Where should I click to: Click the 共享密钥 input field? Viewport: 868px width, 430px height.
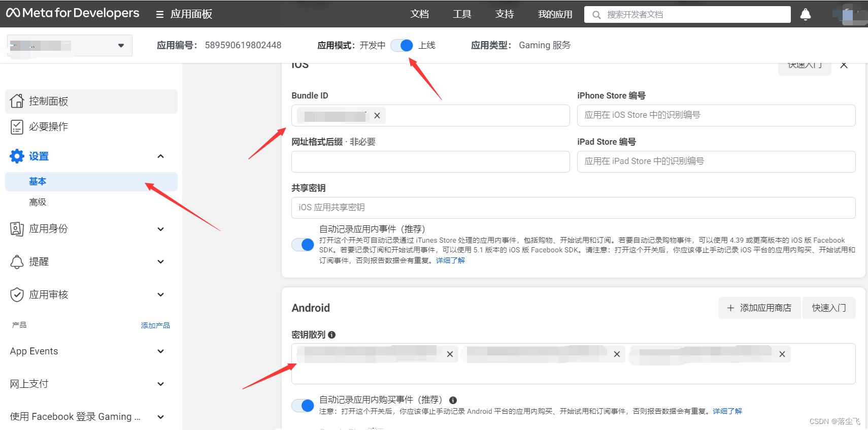574,208
